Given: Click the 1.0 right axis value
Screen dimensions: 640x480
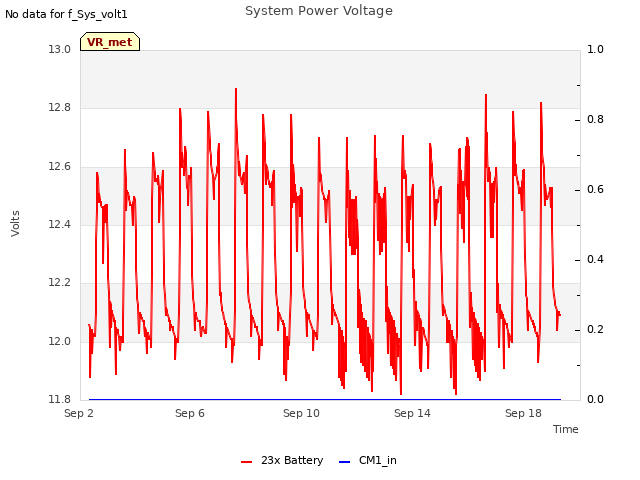Looking at the screenshot, I should tap(596, 49).
